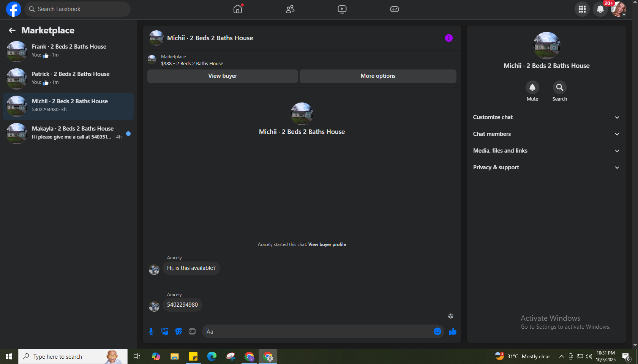The image size is (638, 364).
Task: Show hidden system tray icons
Action: 561,356
